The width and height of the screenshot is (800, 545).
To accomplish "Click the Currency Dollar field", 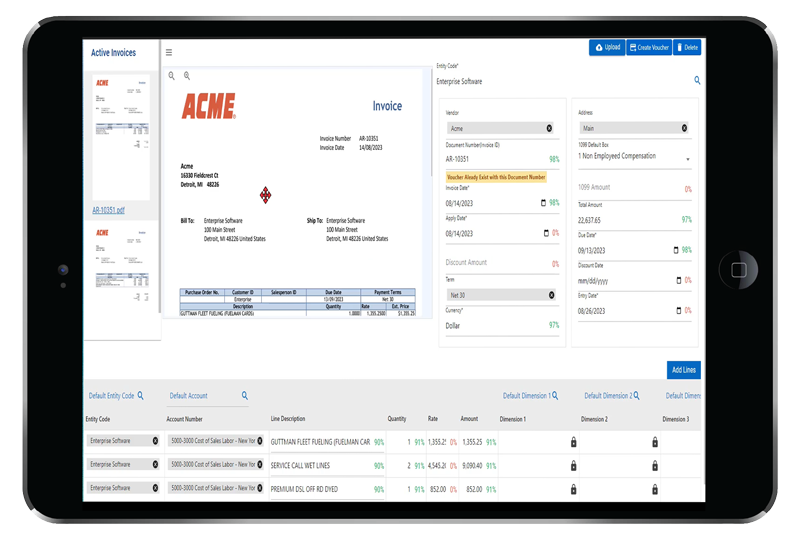I will click(x=502, y=326).
